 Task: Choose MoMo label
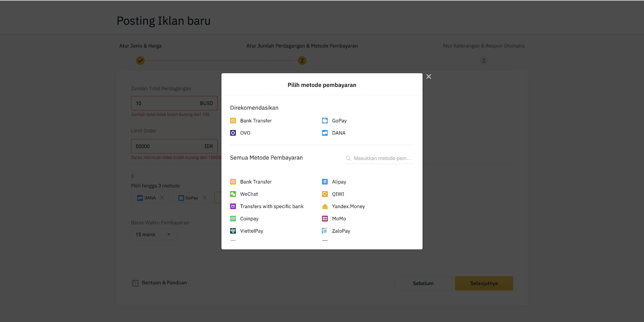[339, 219]
